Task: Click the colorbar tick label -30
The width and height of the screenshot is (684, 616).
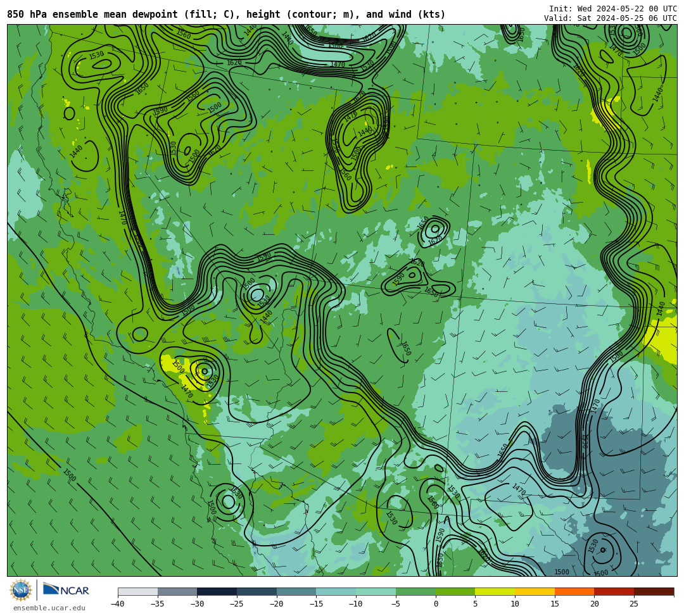Action: tap(197, 604)
